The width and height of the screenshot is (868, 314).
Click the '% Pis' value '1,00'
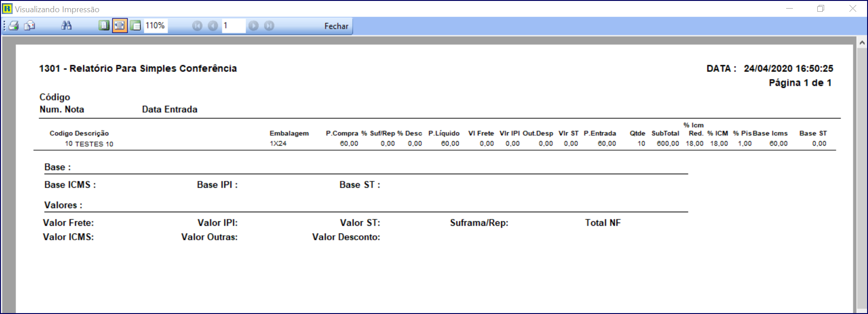tap(745, 143)
